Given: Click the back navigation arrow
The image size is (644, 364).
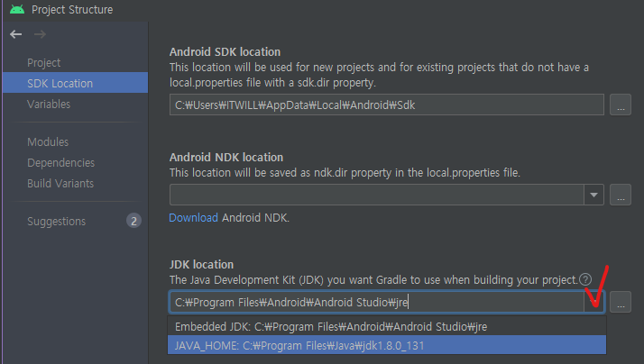Looking at the screenshot, I should [16, 34].
